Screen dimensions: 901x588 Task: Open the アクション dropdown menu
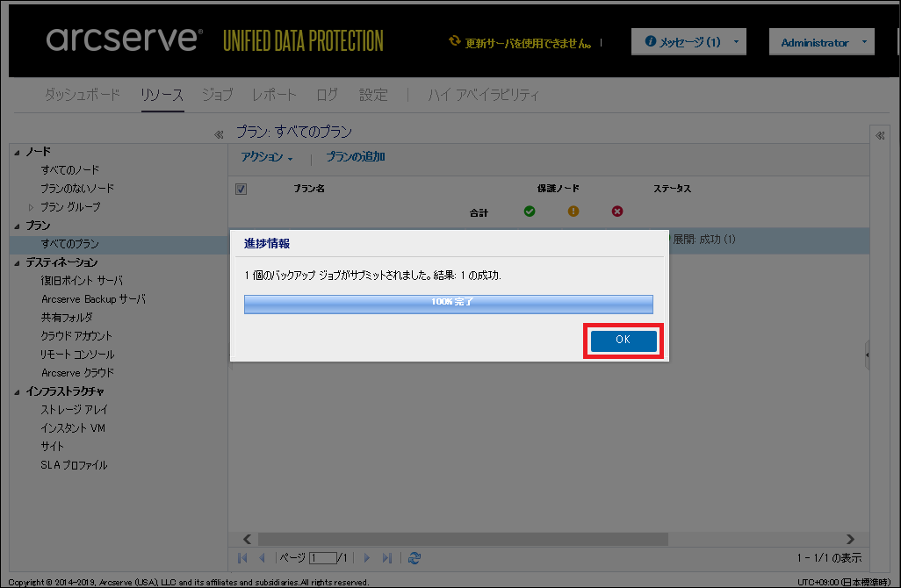click(x=267, y=157)
